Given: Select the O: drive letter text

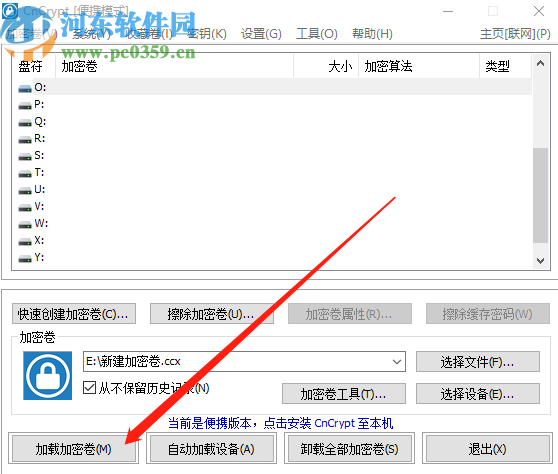Looking at the screenshot, I should 40,87.
